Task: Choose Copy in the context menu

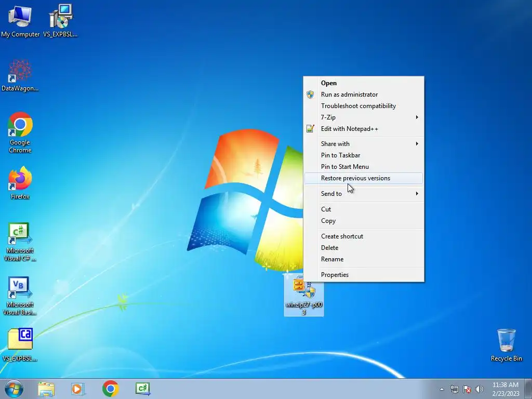Action: [x=363, y=221]
